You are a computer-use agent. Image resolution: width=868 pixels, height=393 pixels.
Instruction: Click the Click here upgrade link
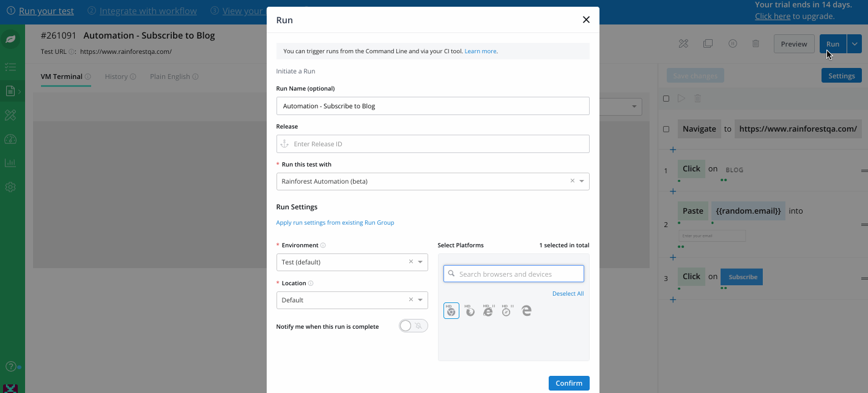(x=773, y=16)
